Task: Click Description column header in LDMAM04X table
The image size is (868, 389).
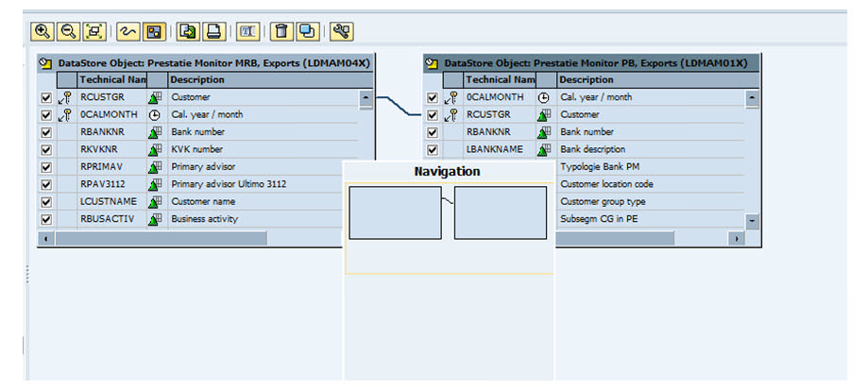Action: [197, 80]
